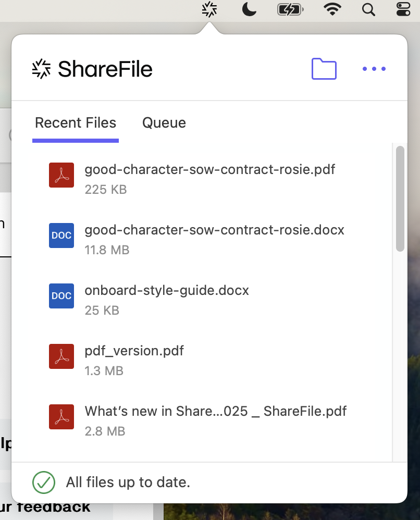The image size is (420, 520).
Task: Open good-character-sow-contract-rosie.pdf file name
Action: 209,169
